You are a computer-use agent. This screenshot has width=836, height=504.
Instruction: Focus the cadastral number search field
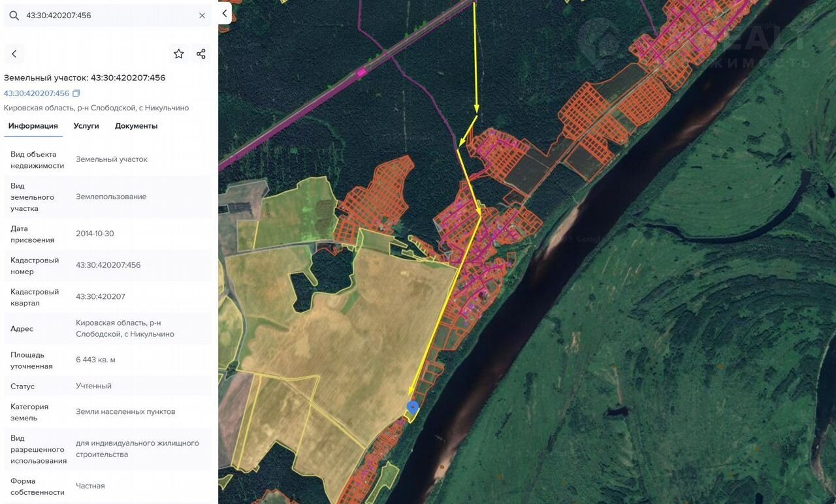[x=104, y=15]
